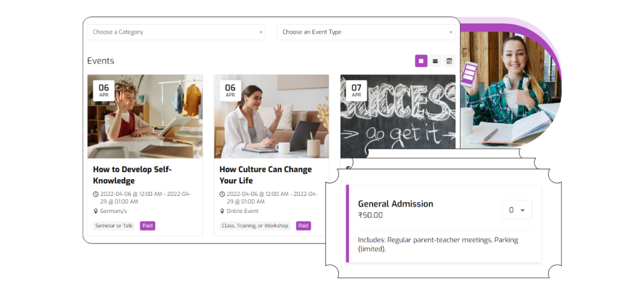The image size is (644, 295).
Task: Open the Choose a Category dropdown
Action: (177, 32)
